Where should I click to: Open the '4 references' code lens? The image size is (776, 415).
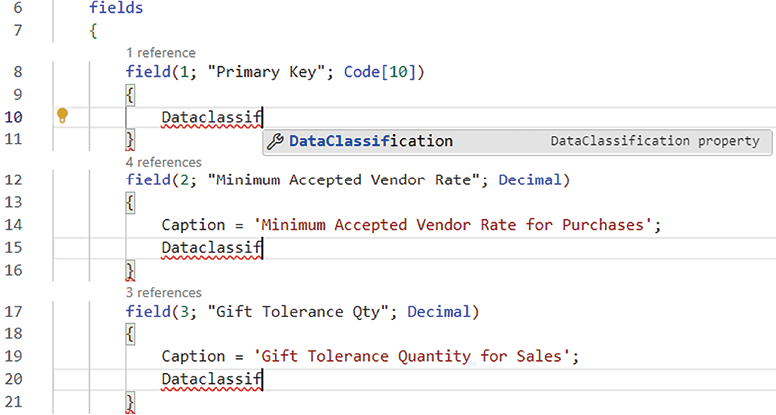[x=163, y=162]
